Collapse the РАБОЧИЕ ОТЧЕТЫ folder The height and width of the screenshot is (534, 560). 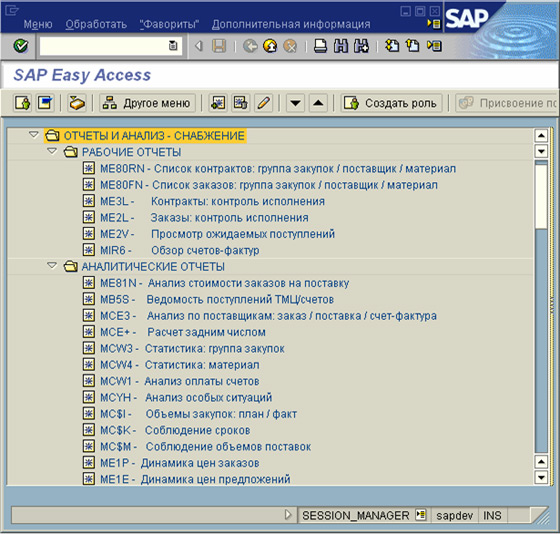(52, 151)
